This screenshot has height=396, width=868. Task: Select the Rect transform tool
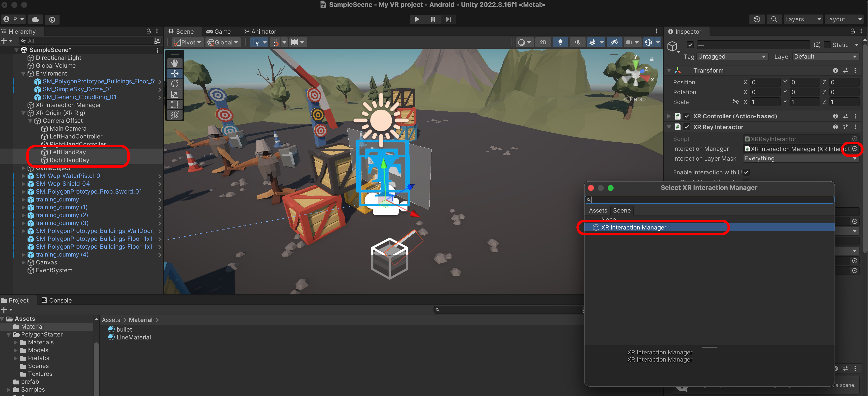pyautogui.click(x=174, y=104)
